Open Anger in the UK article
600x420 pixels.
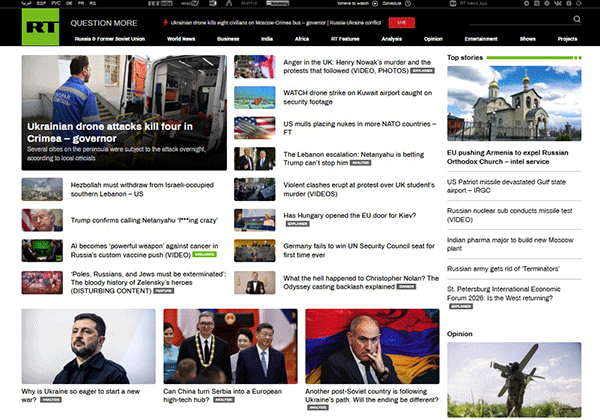point(357,67)
